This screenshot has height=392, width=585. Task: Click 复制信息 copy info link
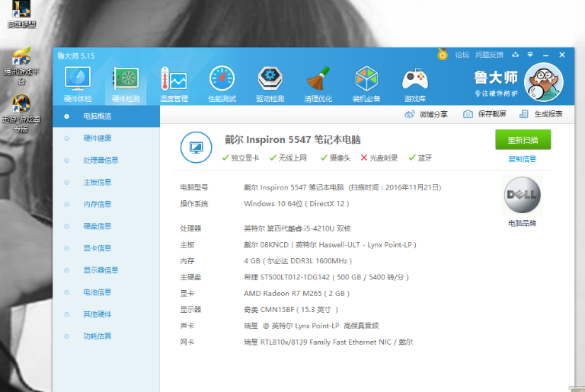(523, 159)
